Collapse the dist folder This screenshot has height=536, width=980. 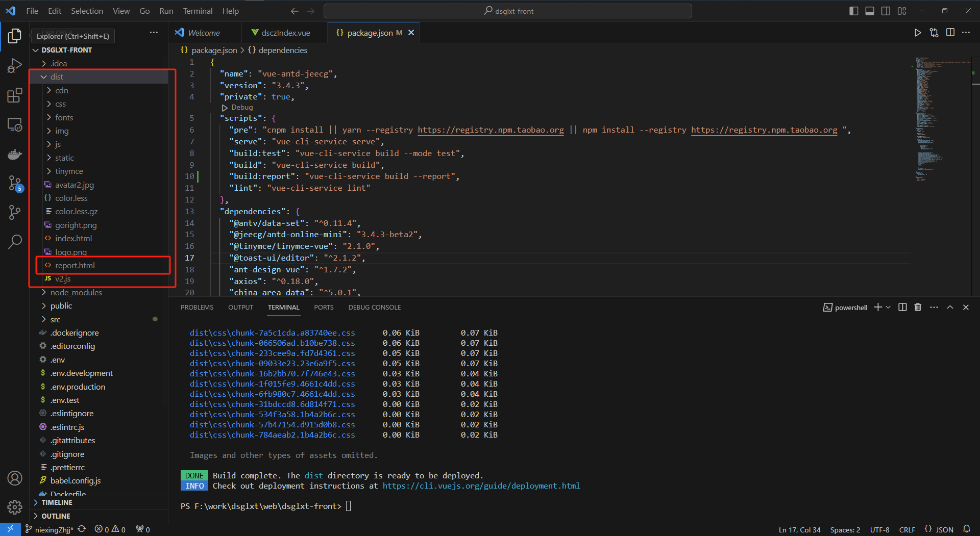56,77
